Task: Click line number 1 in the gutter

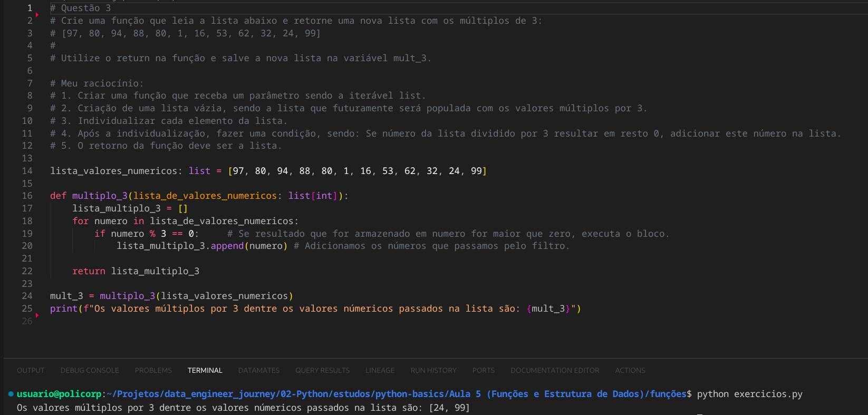Action: point(30,8)
